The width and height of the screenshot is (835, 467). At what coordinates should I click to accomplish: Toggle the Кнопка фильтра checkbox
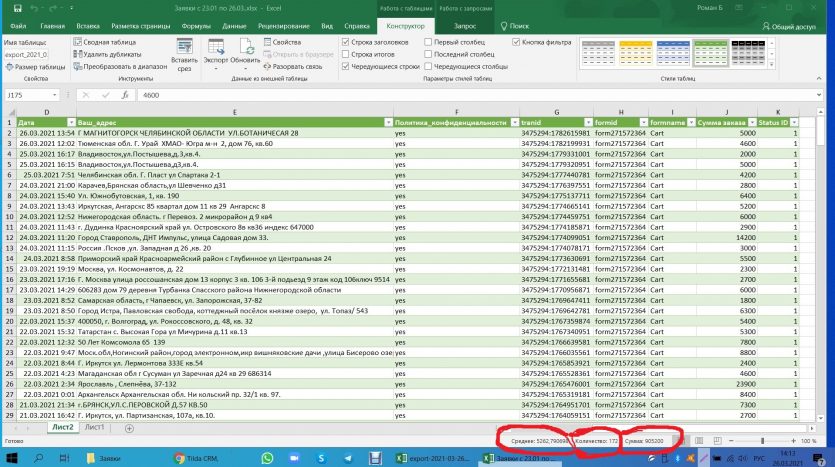pyautogui.click(x=515, y=42)
